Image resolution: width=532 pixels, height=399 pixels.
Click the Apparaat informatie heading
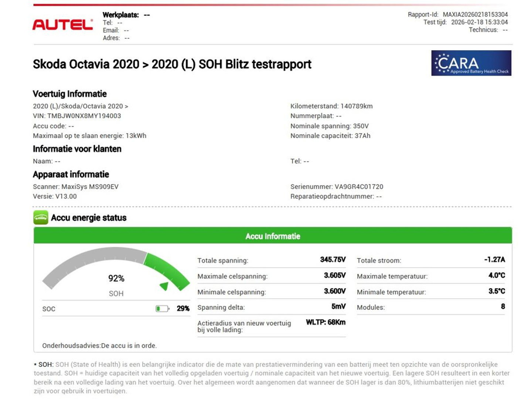[71, 174]
